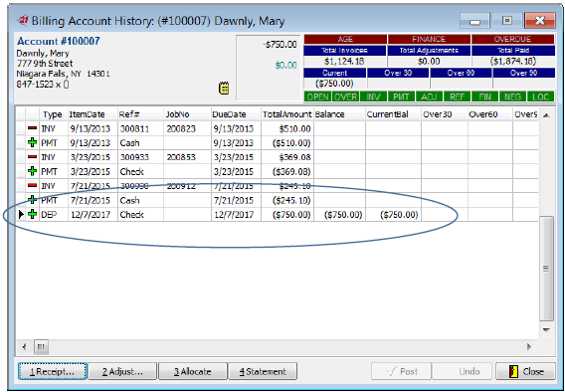
Task: Sort by the ItemDate column header
Action: pos(93,114)
